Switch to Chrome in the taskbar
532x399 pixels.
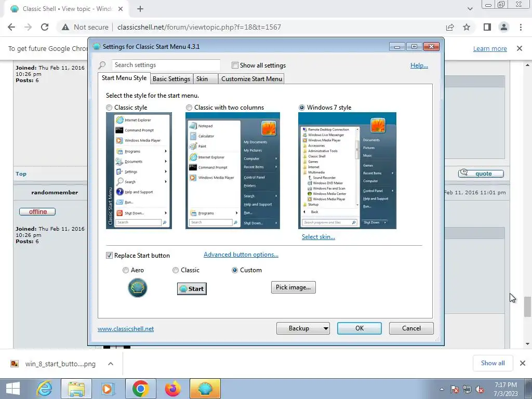coord(140,389)
